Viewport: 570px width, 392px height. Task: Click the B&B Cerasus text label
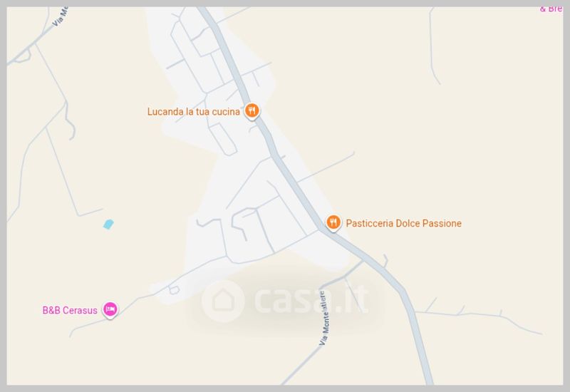[70, 311]
